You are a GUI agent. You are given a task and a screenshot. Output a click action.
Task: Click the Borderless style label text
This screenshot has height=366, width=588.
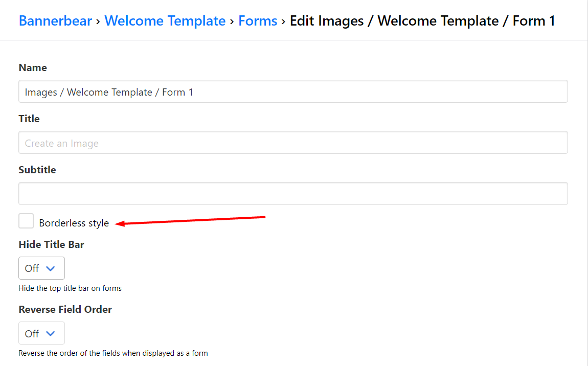click(74, 223)
